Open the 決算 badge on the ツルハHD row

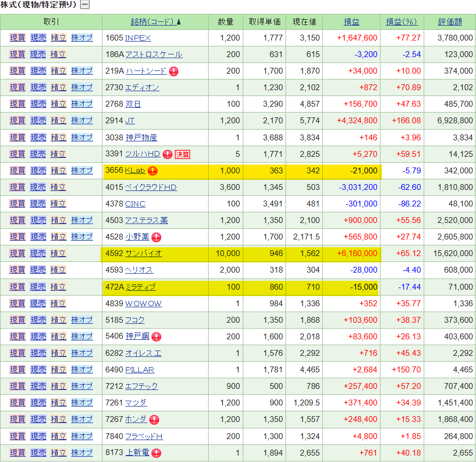[183, 154]
